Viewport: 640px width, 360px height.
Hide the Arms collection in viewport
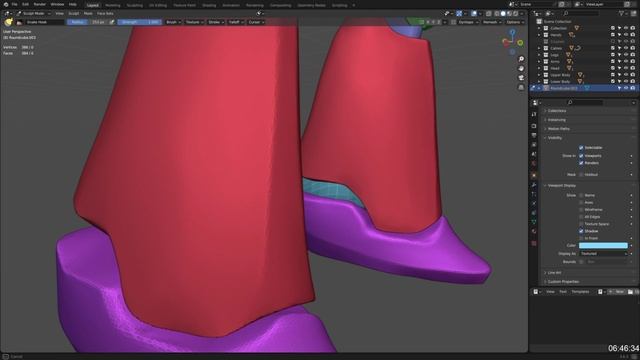[x=626, y=62]
